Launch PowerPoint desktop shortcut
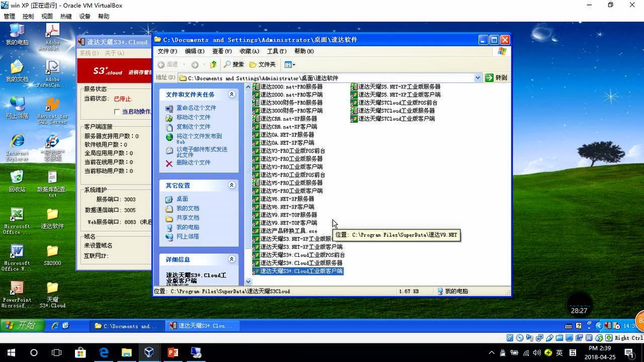Image resolution: width=644 pixels, height=362 pixels. tap(17, 295)
